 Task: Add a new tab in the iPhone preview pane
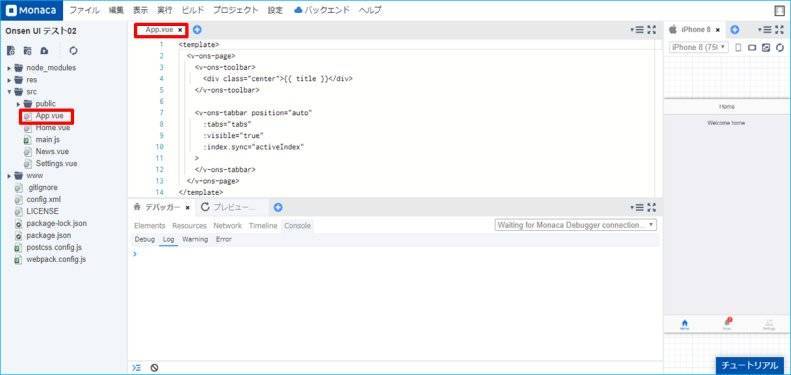pos(735,30)
